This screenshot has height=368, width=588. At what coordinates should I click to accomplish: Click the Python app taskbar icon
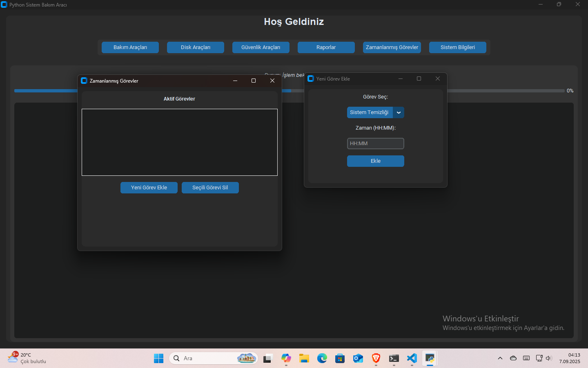(x=430, y=359)
